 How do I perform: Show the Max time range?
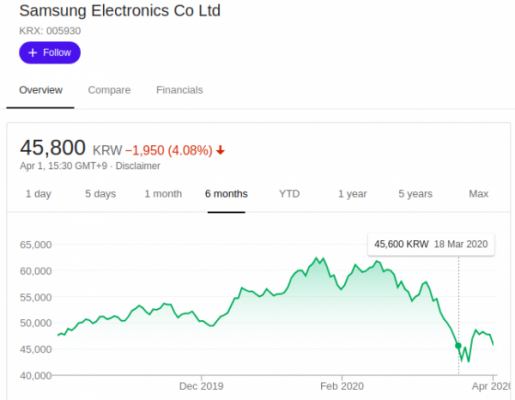pos(478,194)
